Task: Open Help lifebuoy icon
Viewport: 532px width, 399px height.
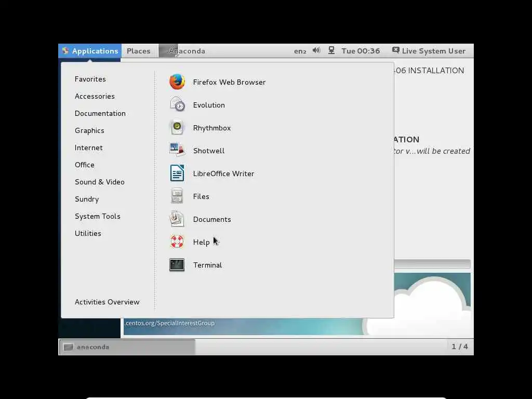Action: click(177, 242)
